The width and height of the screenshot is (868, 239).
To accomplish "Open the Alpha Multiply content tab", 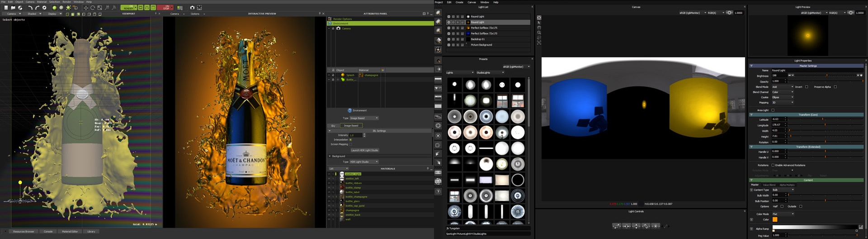I will coord(787,185).
